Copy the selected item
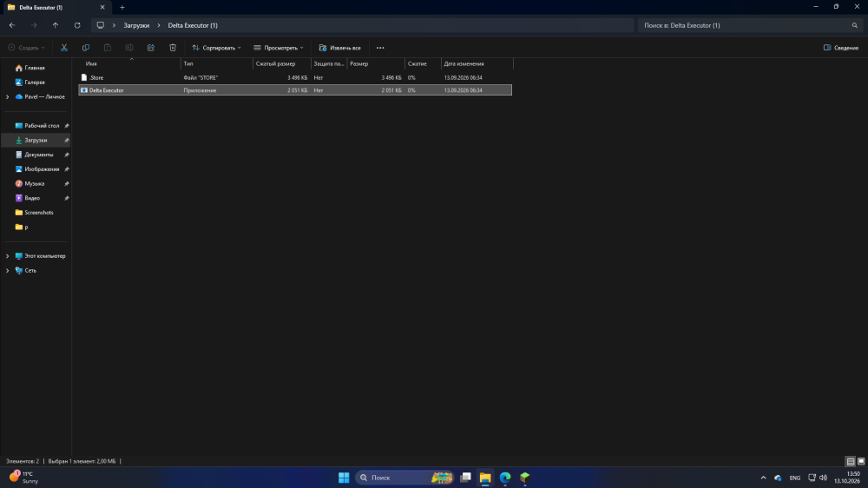 [x=86, y=48]
